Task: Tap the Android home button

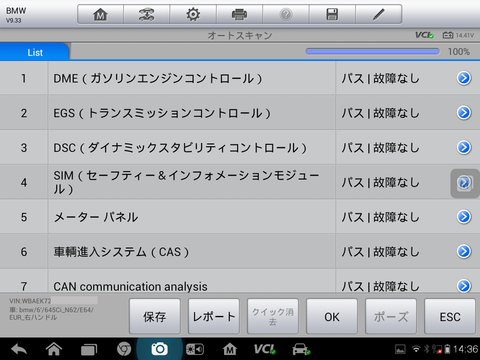Action: pyautogui.click(x=54, y=349)
